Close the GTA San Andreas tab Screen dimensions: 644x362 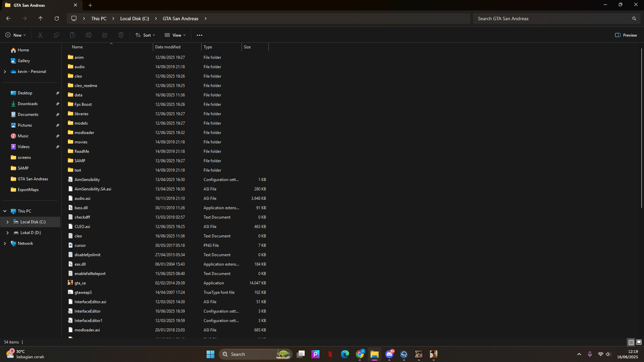(x=75, y=5)
